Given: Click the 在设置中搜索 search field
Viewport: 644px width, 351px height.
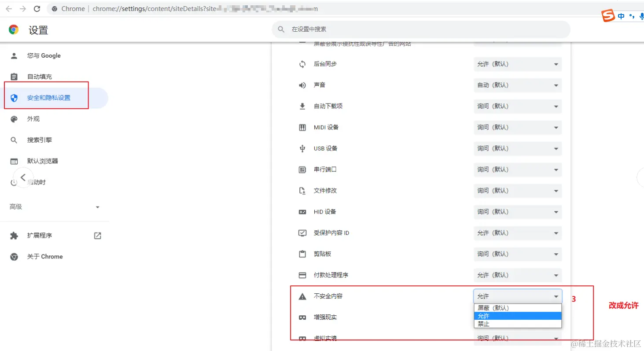Looking at the screenshot, I should coord(421,30).
